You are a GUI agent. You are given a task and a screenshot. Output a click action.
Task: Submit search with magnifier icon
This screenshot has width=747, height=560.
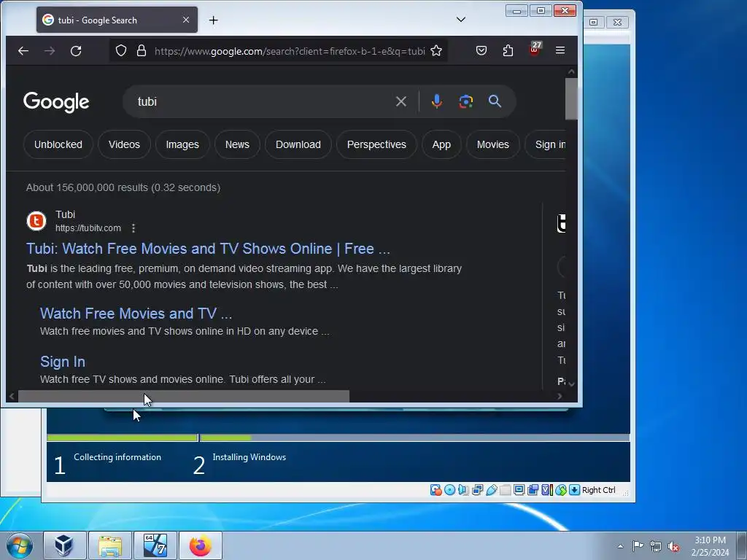(x=495, y=101)
